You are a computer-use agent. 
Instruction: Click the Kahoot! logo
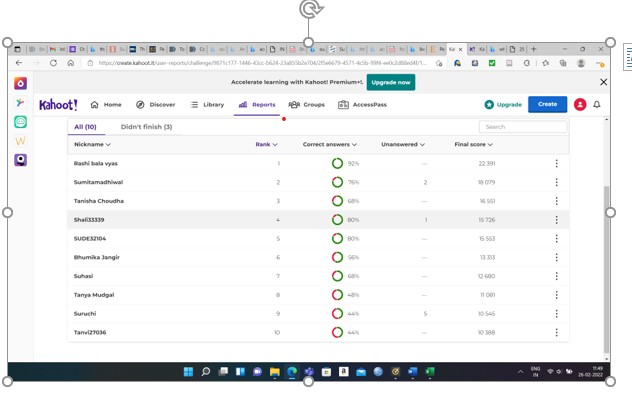coord(58,104)
